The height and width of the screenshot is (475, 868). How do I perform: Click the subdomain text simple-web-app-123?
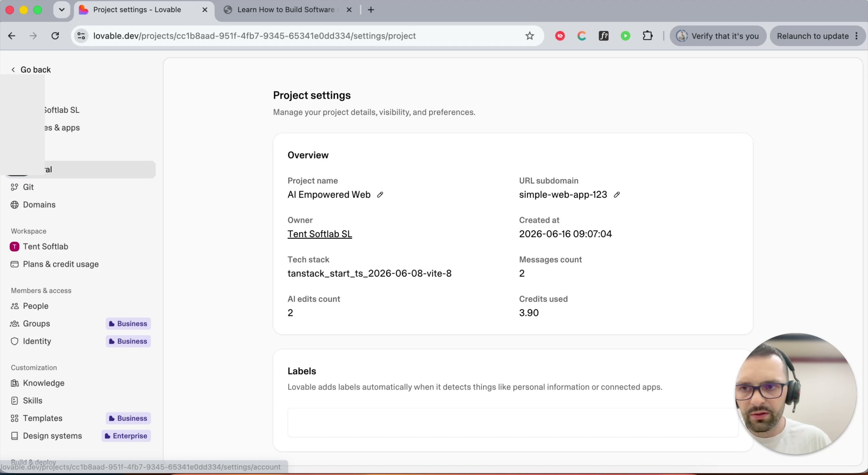[x=563, y=195]
